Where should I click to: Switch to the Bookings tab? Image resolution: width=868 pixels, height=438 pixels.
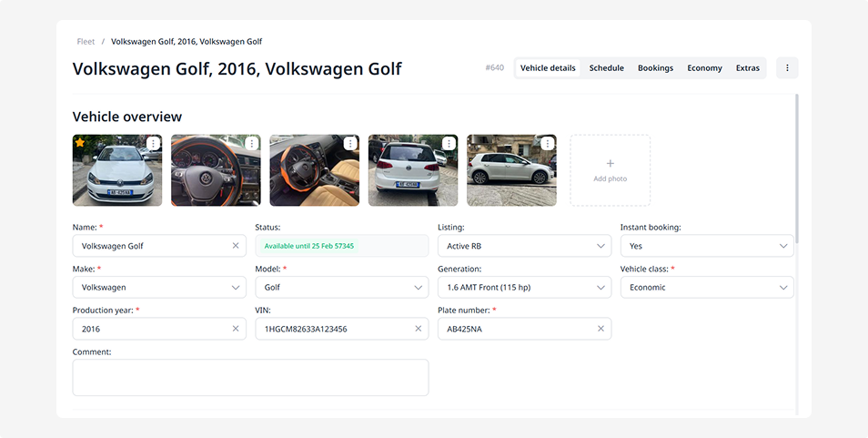pyautogui.click(x=655, y=68)
